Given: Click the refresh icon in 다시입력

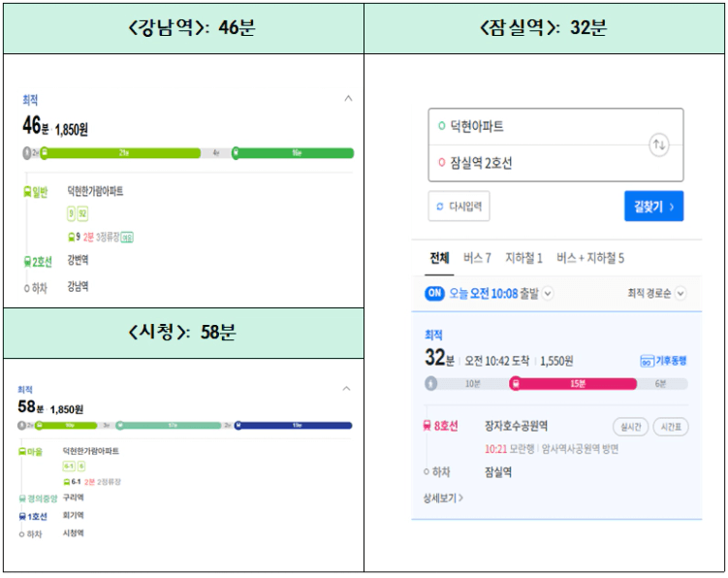Looking at the screenshot, I should pos(440,207).
